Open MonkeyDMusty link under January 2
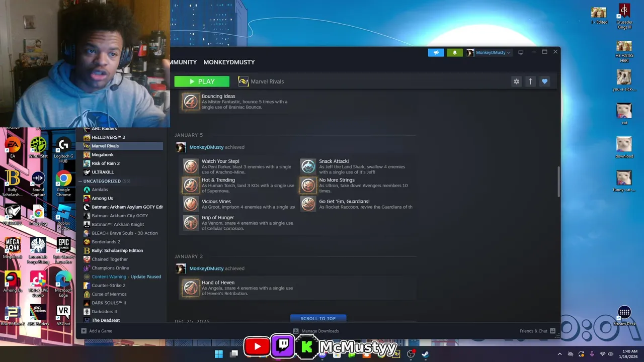 pyautogui.click(x=206, y=268)
